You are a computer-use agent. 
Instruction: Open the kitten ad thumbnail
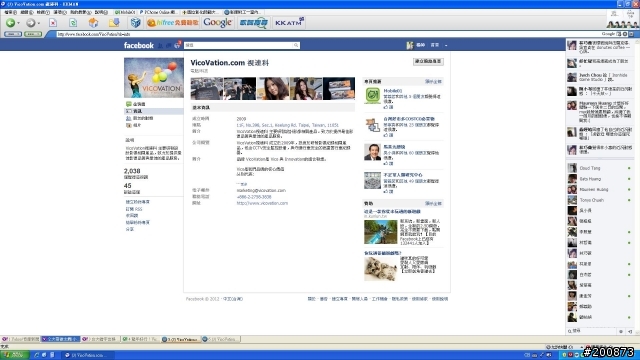380,269
